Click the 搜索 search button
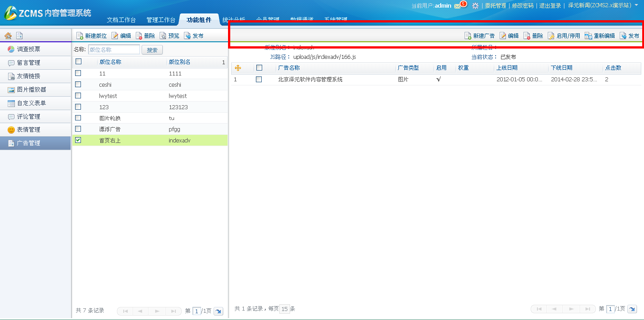 coord(152,50)
